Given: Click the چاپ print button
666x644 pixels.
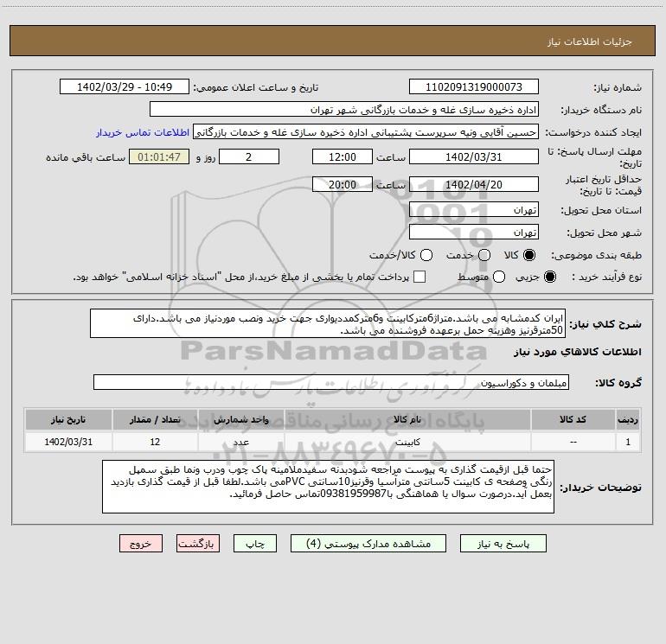Looking at the screenshot, I should point(255,544).
